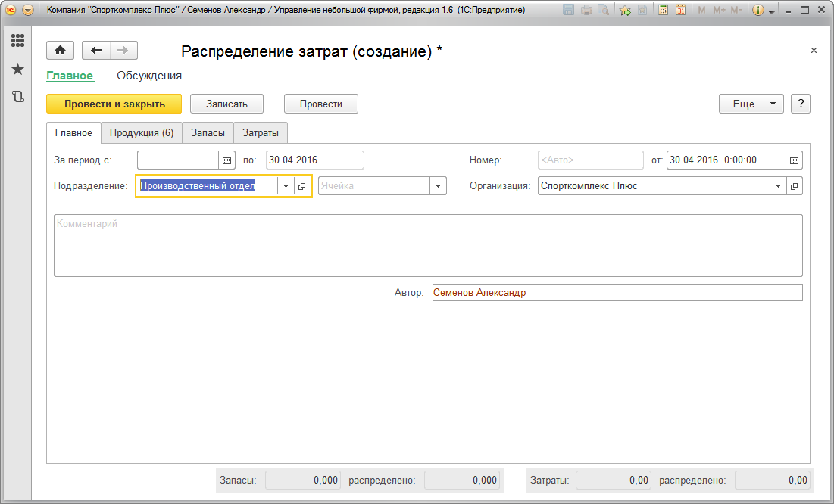This screenshot has height=504, width=834.
Task: Open help with the question mark button
Action: (x=801, y=104)
